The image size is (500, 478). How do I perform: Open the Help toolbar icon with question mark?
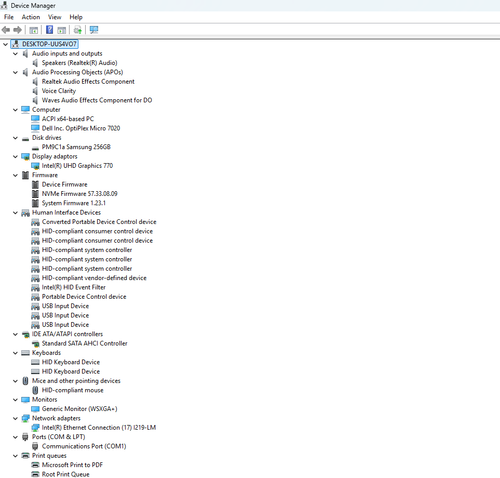click(49, 30)
